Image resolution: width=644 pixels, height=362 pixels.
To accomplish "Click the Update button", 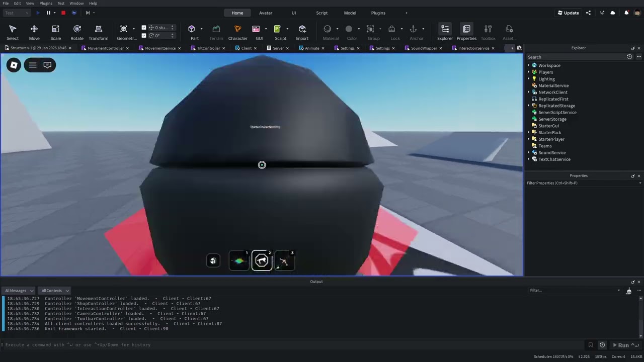I will click(x=569, y=13).
